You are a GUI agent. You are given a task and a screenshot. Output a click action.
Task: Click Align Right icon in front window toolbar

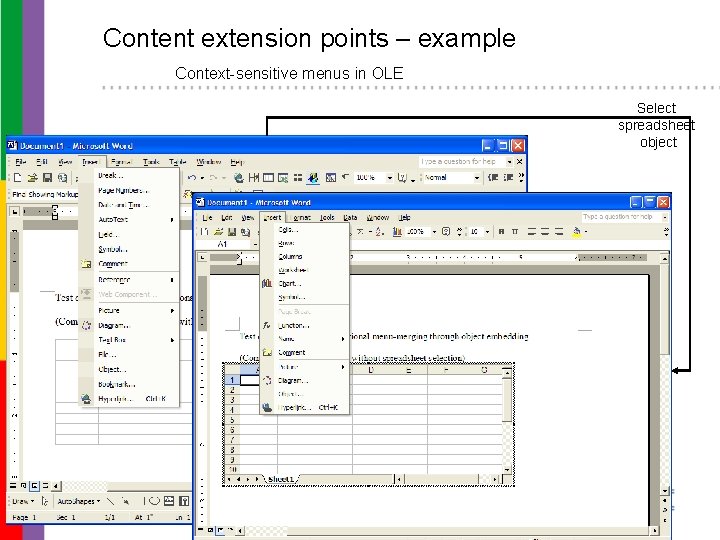coord(559,231)
